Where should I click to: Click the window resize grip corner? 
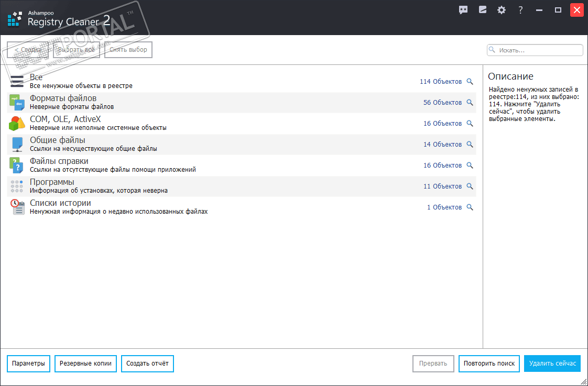[584, 382]
